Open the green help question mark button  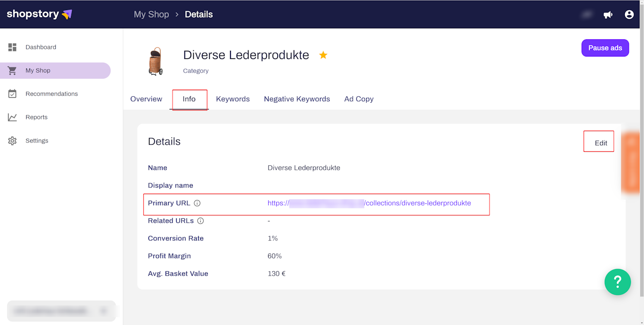617,282
